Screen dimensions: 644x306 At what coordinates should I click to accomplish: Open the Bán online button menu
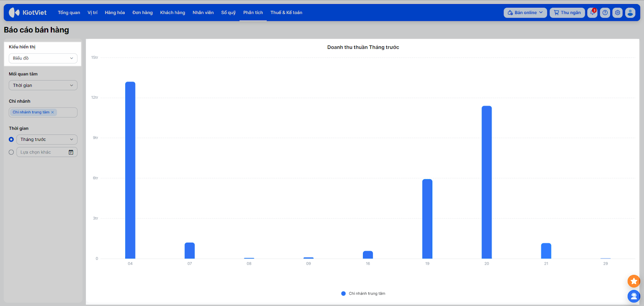click(x=525, y=13)
